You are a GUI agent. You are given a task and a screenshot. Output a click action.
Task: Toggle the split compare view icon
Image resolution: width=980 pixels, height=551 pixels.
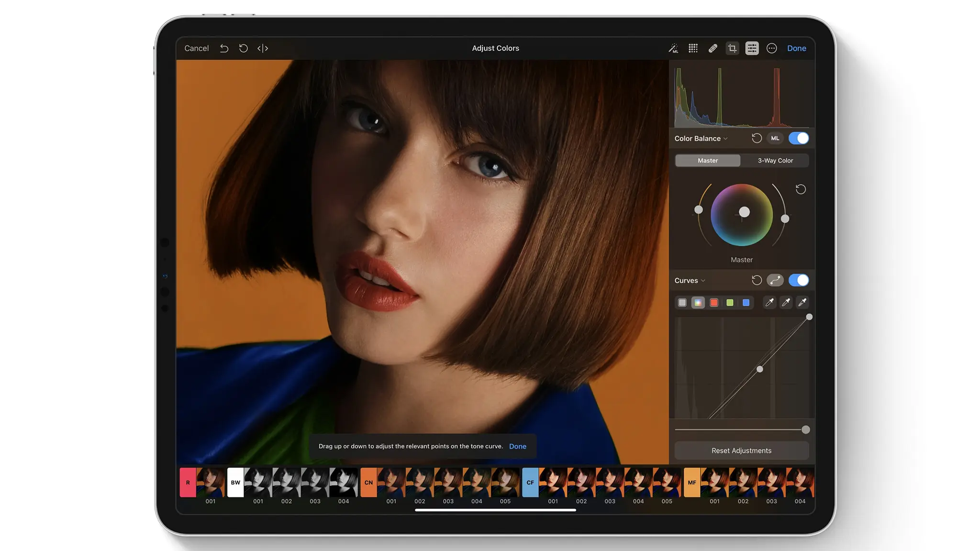point(263,48)
